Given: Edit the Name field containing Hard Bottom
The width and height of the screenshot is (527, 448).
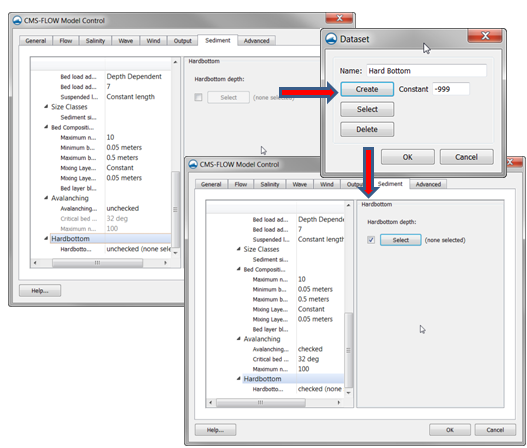Looking at the screenshot, I should (426, 71).
